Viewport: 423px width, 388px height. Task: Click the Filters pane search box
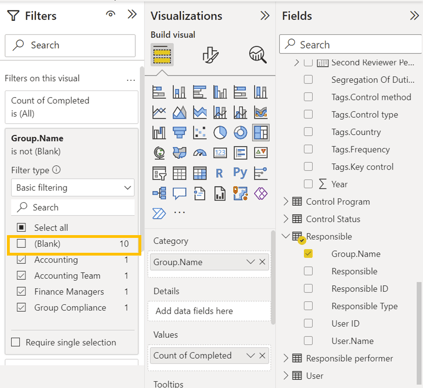point(70,45)
